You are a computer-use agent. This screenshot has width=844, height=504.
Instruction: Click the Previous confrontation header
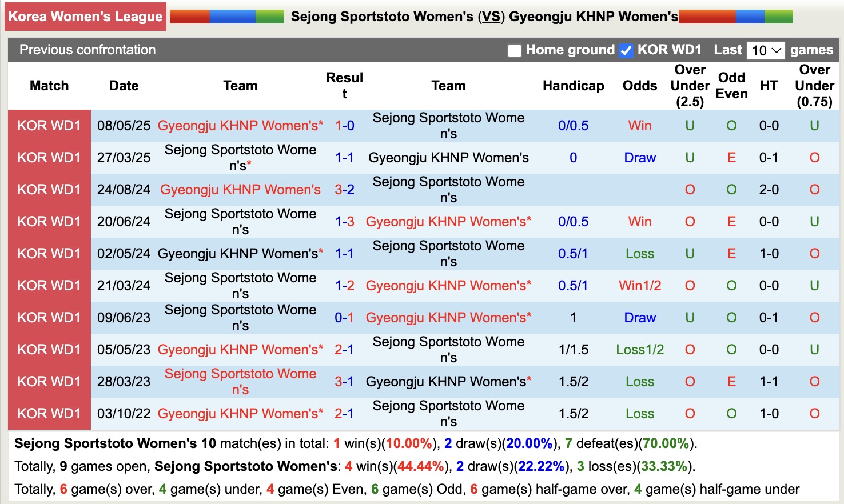point(87,50)
